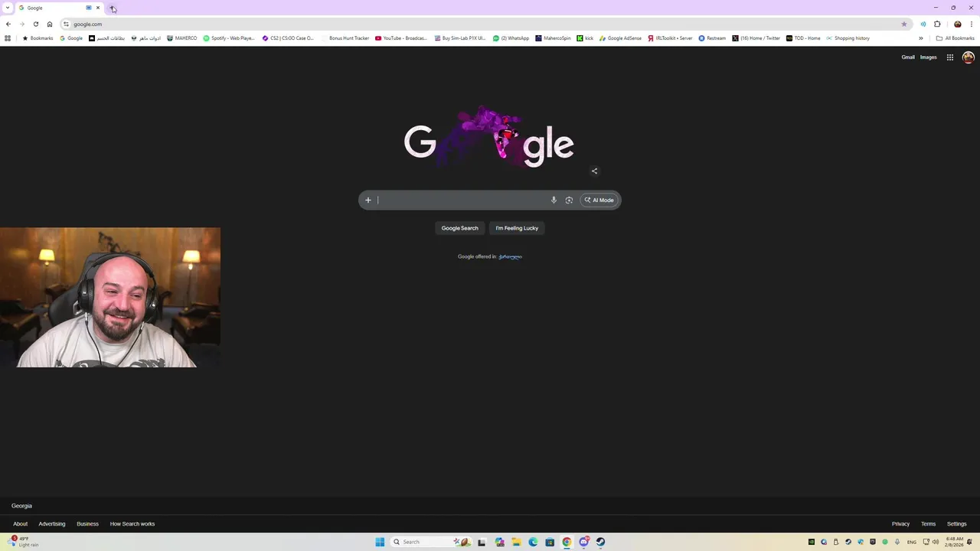The image size is (980, 551).
Task: Open IRLToolkit Server bookmark
Action: [x=670, y=38]
